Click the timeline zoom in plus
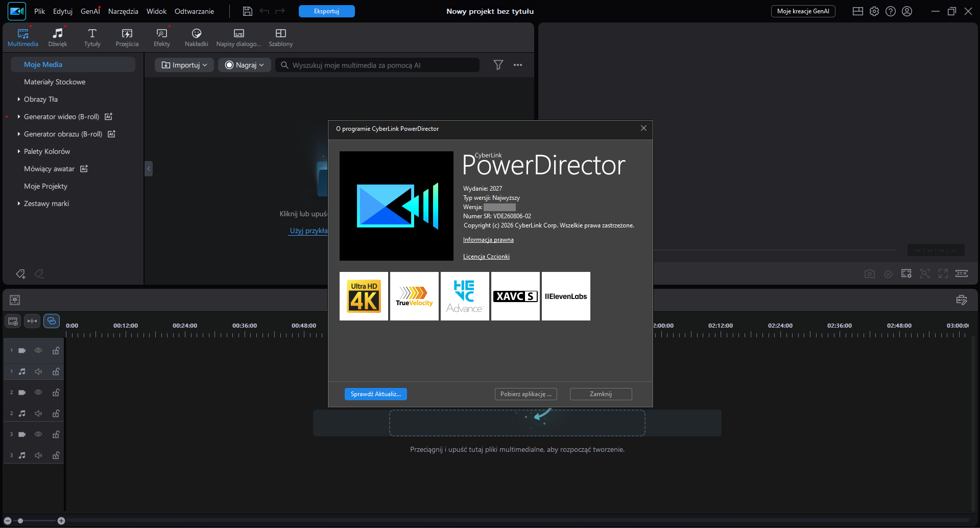Screen dimensions: 980x528 61,521
